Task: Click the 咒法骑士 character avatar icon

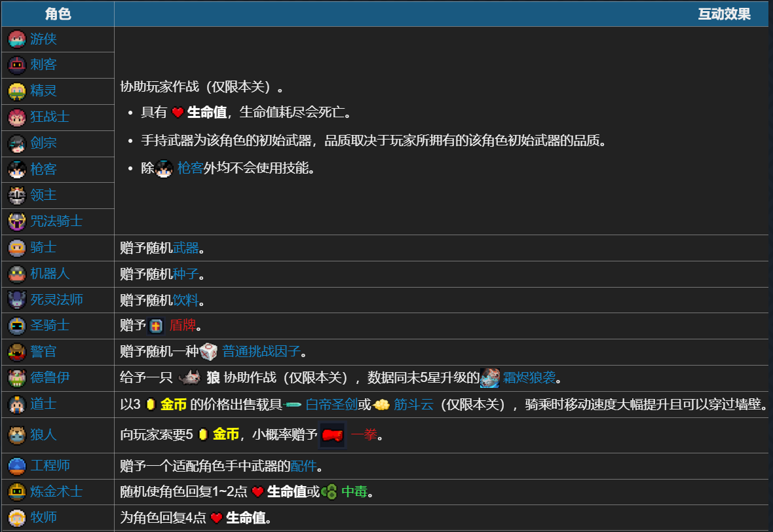Action: [17, 221]
